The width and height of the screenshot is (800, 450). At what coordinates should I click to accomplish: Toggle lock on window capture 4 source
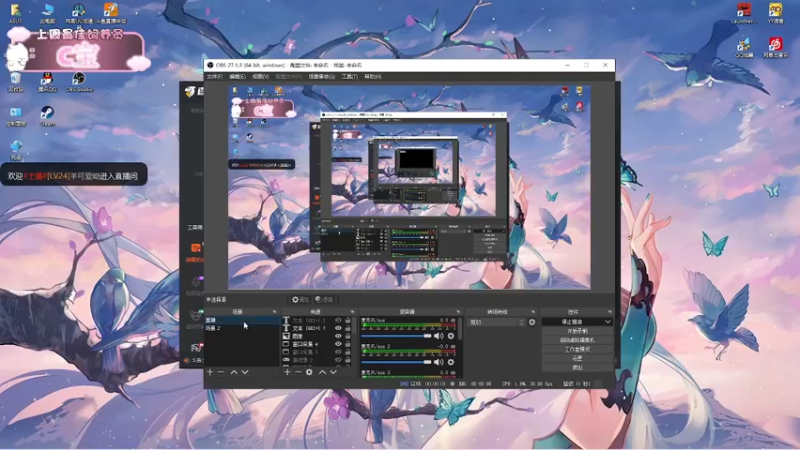[348, 344]
